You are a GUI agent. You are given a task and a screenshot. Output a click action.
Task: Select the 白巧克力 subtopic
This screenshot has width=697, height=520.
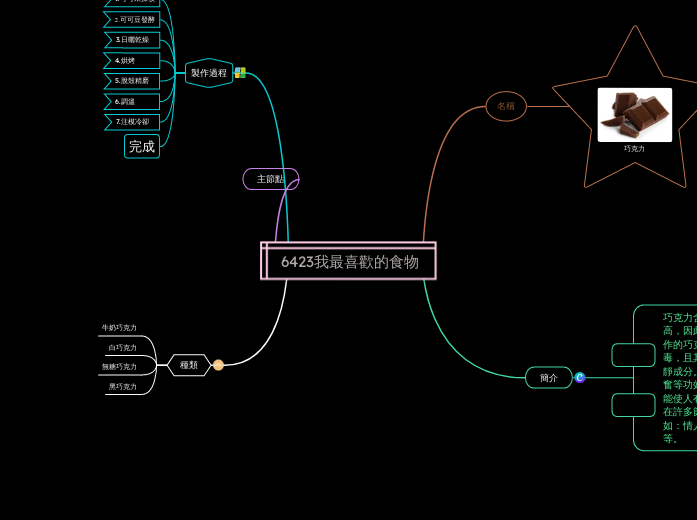(x=122, y=348)
